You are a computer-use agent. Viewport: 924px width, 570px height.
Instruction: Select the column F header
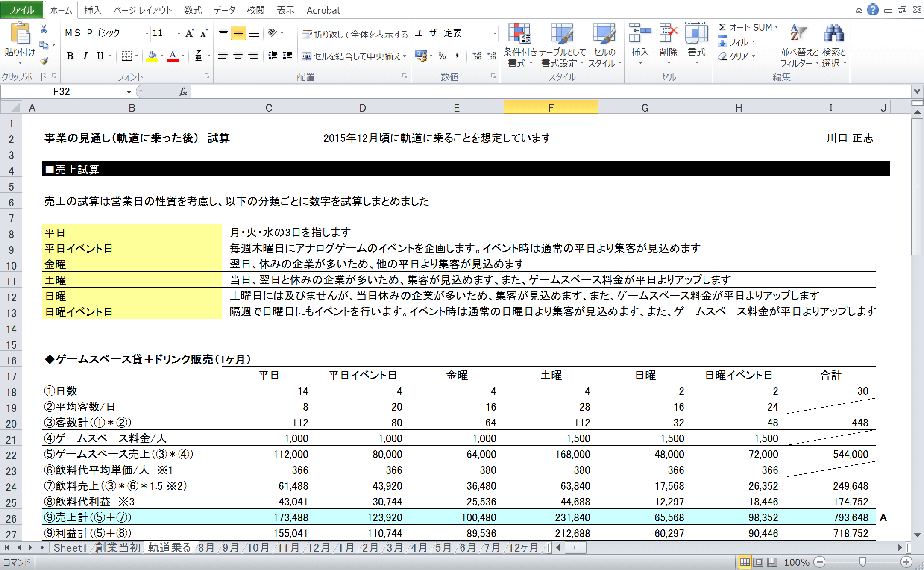click(550, 108)
